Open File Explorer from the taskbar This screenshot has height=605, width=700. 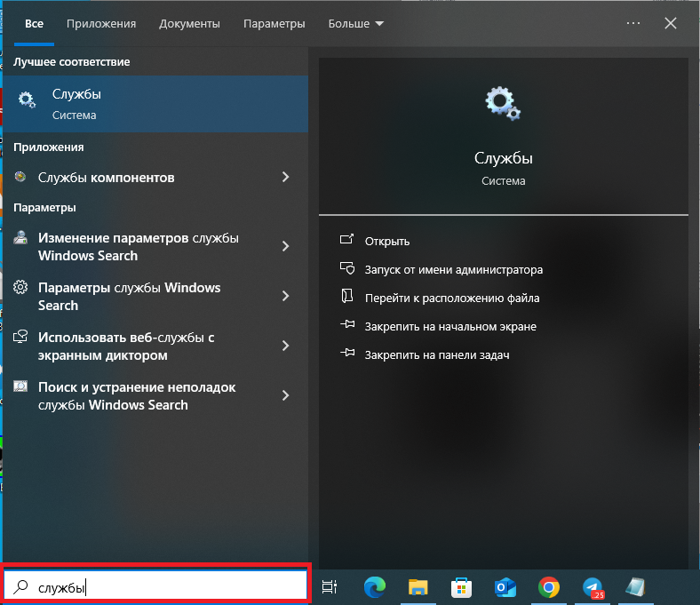418,586
